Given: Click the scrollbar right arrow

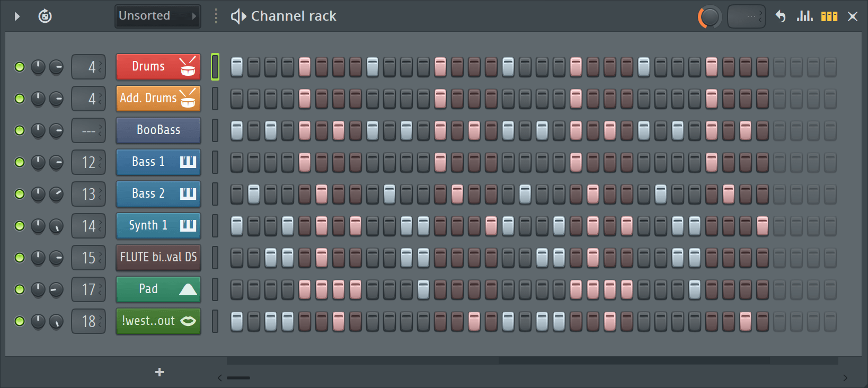Looking at the screenshot, I should [845, 378].
